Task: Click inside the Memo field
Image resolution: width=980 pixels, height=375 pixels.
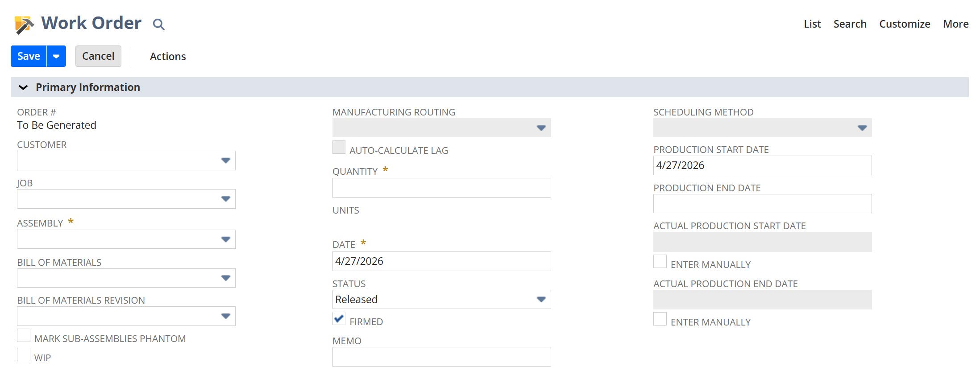Action: click(441, 356)
